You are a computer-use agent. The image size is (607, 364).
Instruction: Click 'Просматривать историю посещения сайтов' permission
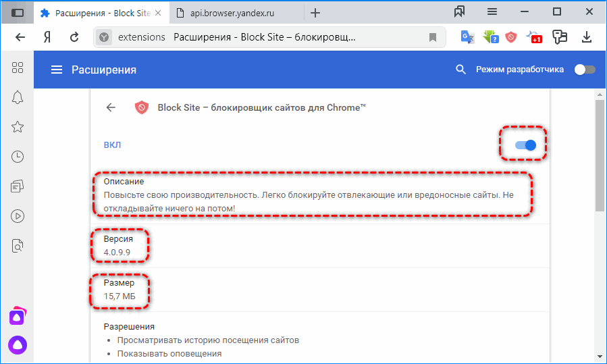click(208, 340)
